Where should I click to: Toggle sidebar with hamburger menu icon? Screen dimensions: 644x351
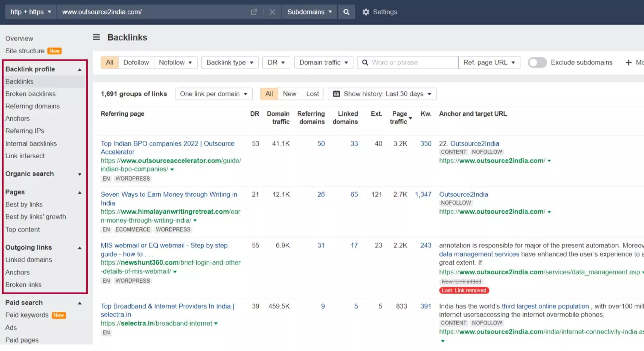coord(96,37)
